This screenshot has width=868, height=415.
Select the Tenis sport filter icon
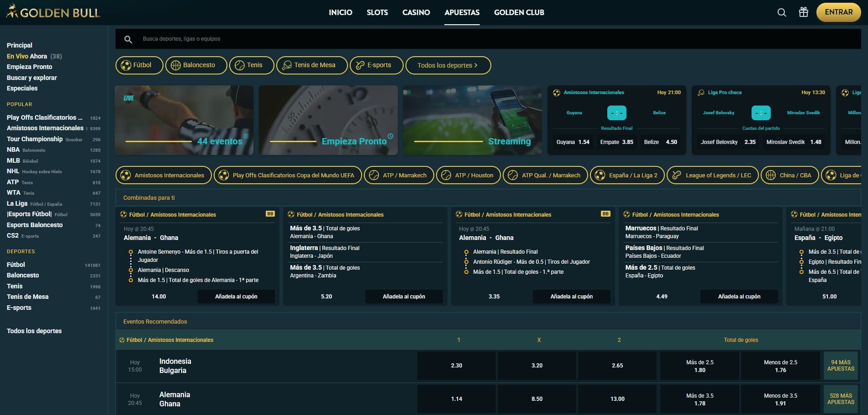pos(239,65)
